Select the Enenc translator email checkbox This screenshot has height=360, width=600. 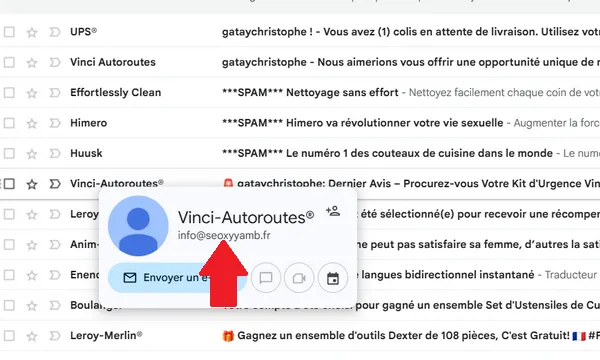[9, 275]
